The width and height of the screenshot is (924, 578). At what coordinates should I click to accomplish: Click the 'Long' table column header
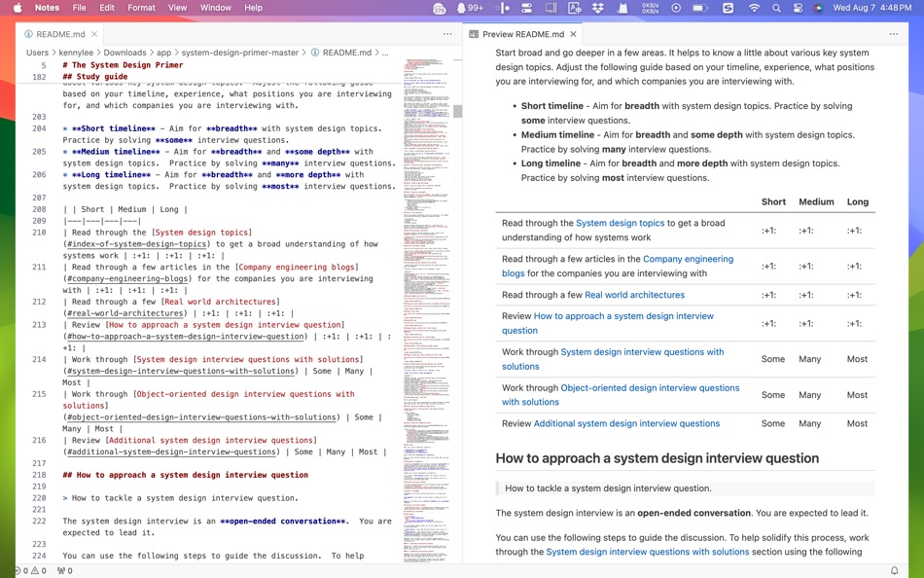[858, 201]
